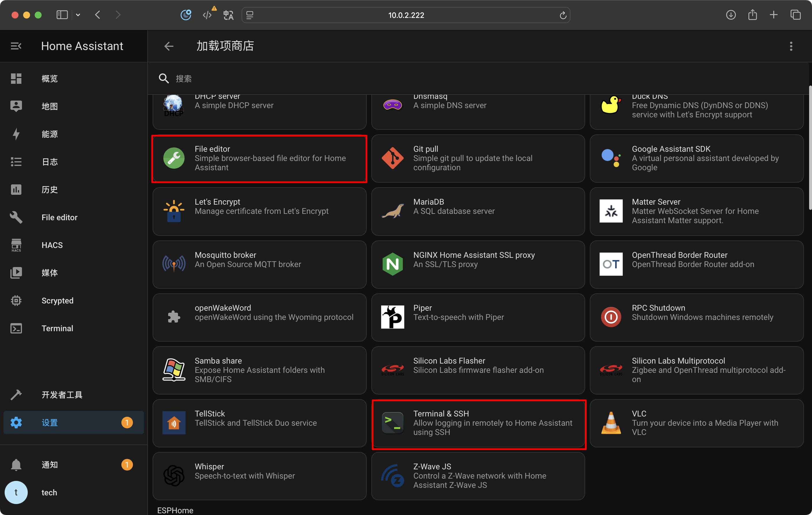Go back in Safari history
This screenshot has height=515, width=812.
(97, 15)
